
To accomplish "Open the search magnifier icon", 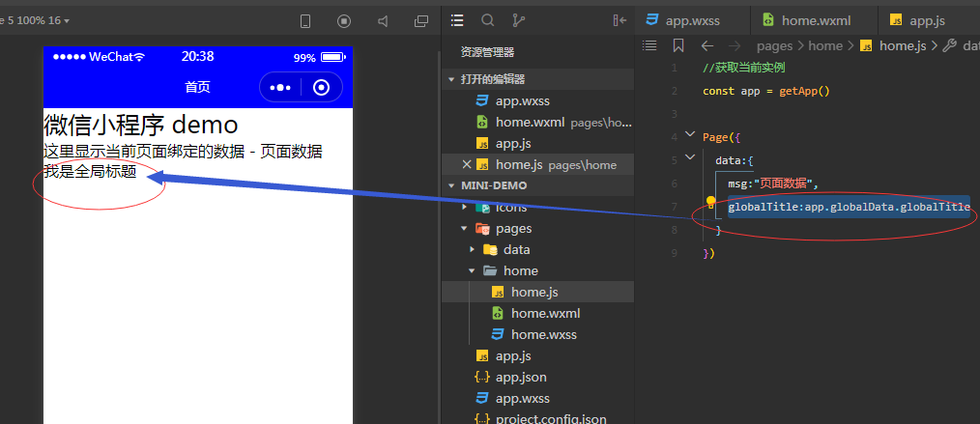I will coord(487,20).
